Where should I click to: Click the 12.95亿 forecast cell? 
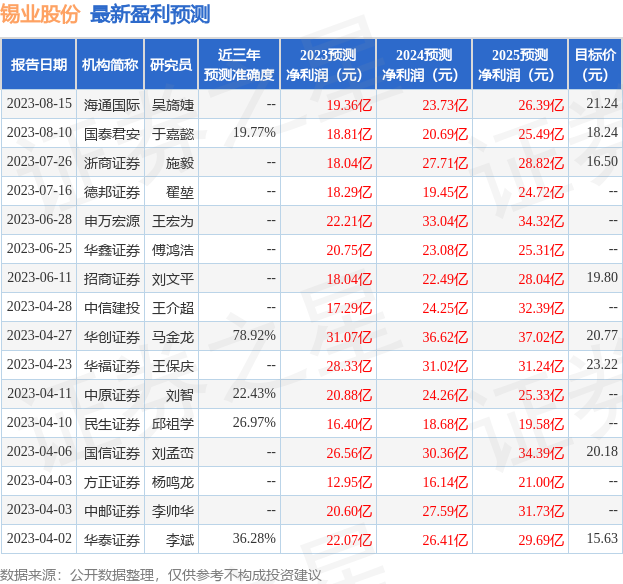coord(349,482)
